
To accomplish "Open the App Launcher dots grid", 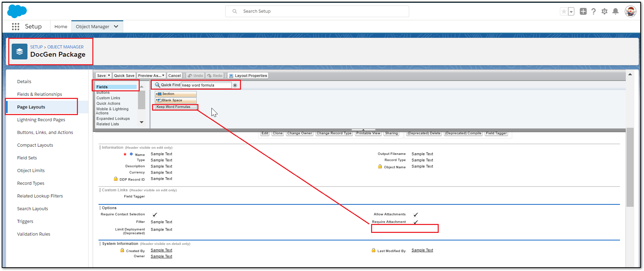I will [x=15, y=26].
